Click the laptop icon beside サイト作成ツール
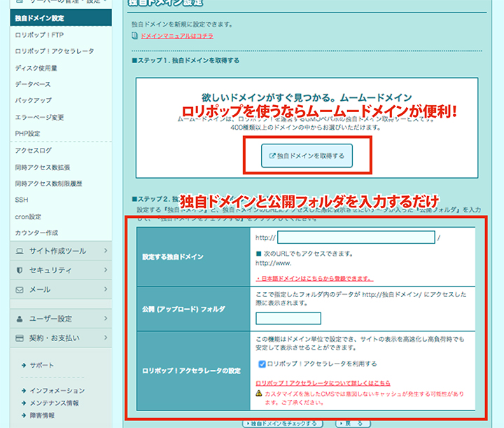 click(20, 251)
